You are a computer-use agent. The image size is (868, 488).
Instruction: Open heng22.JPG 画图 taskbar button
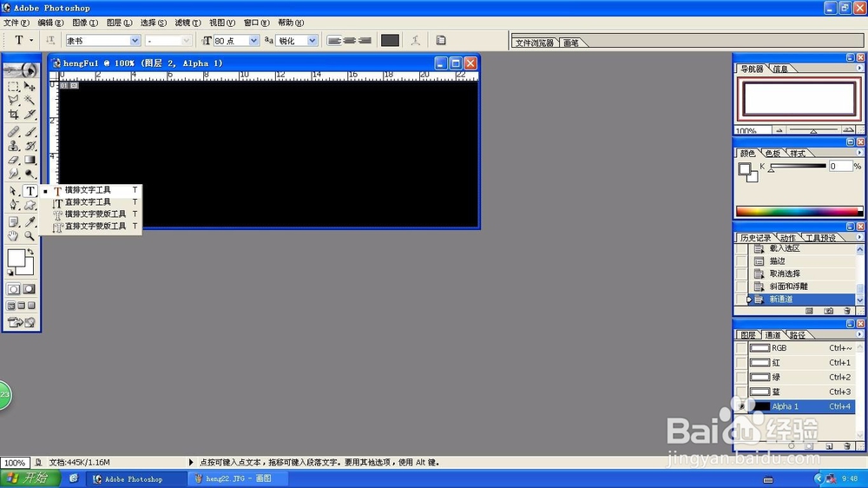click(x=239, y=478)
